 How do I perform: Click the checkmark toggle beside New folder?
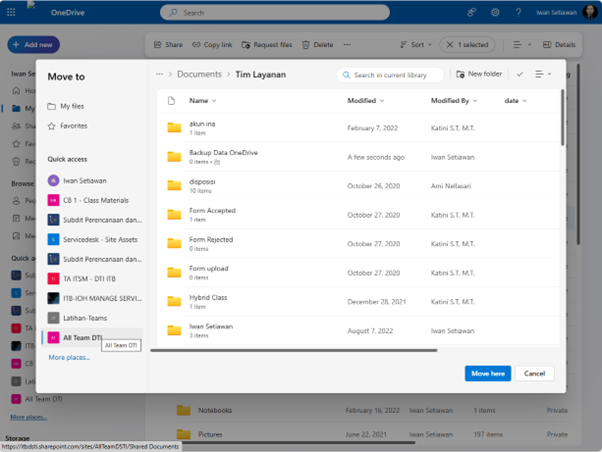point(520,75)
